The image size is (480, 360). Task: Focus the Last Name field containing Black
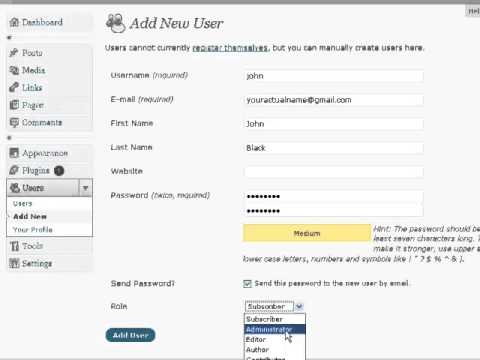334,148
